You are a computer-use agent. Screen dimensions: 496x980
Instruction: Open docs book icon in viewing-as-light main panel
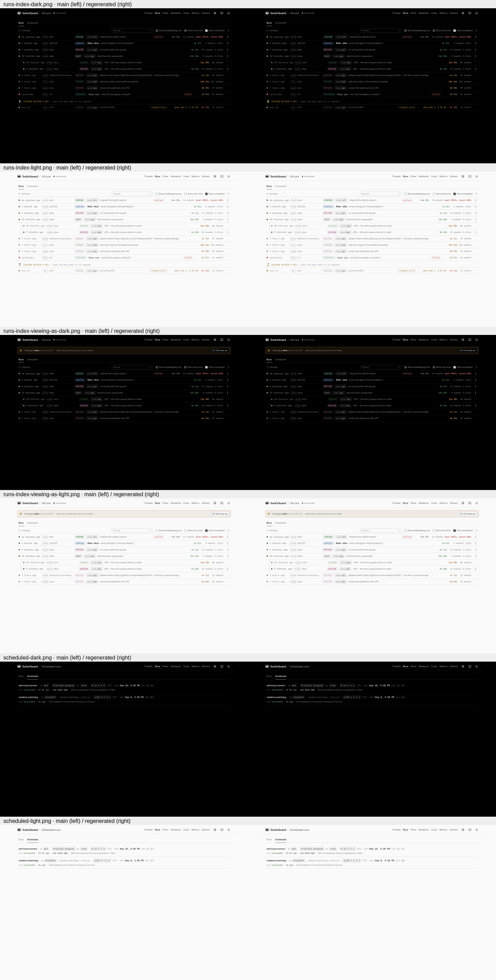click(222, 503)
